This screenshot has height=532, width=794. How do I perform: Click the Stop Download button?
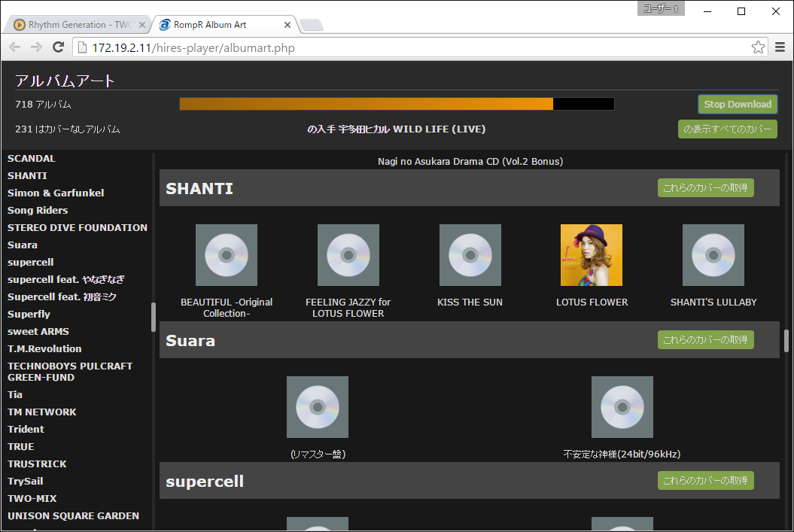(x=738, y=105)
